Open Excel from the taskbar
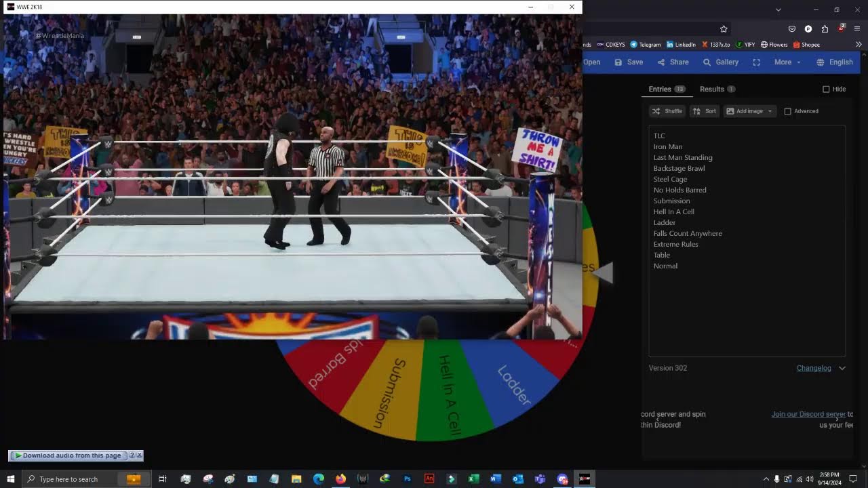The image size is (868, 488). pyautogui.click(x=473, y=479)
